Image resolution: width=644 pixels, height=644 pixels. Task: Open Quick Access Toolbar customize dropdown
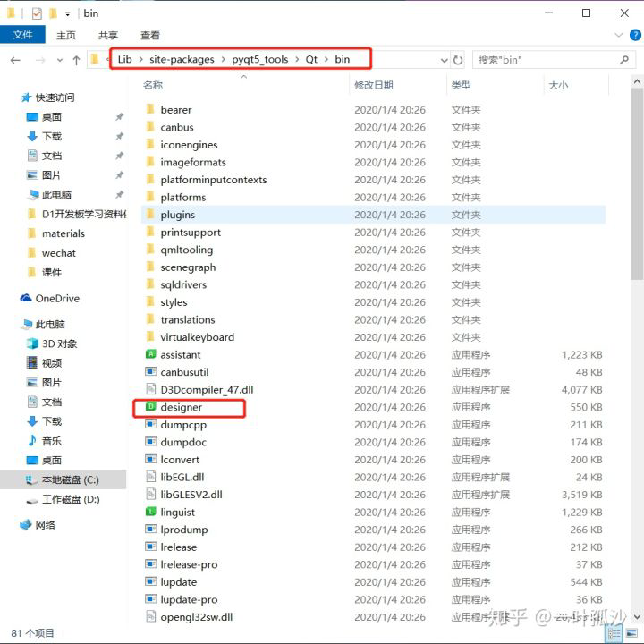click(67, 14)
